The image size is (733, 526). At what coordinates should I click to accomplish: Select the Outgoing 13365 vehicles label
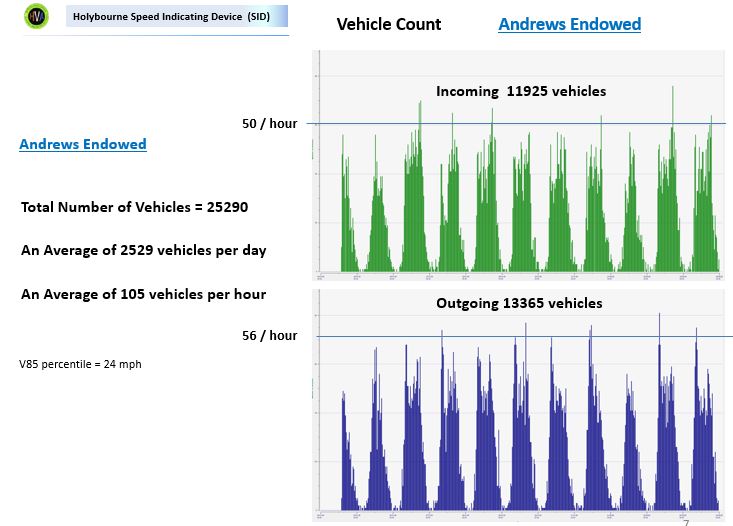tap(519, 303)
